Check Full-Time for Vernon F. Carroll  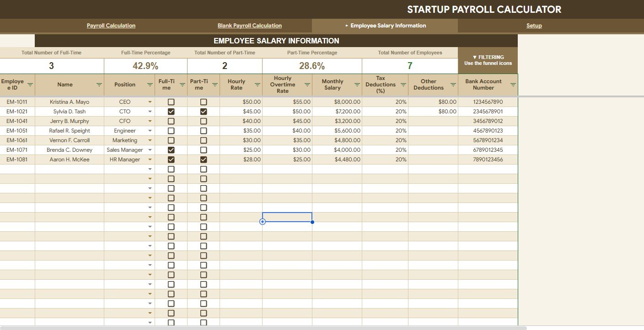171,140
